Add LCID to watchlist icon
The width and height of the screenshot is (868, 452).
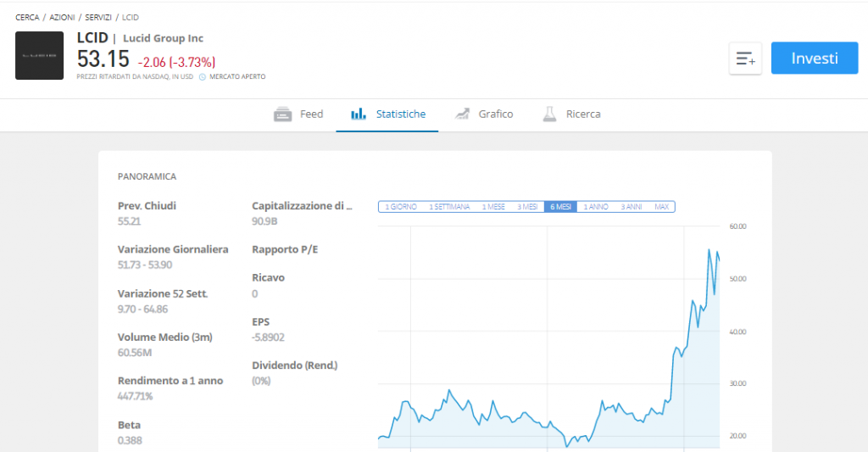click(745, 59)
